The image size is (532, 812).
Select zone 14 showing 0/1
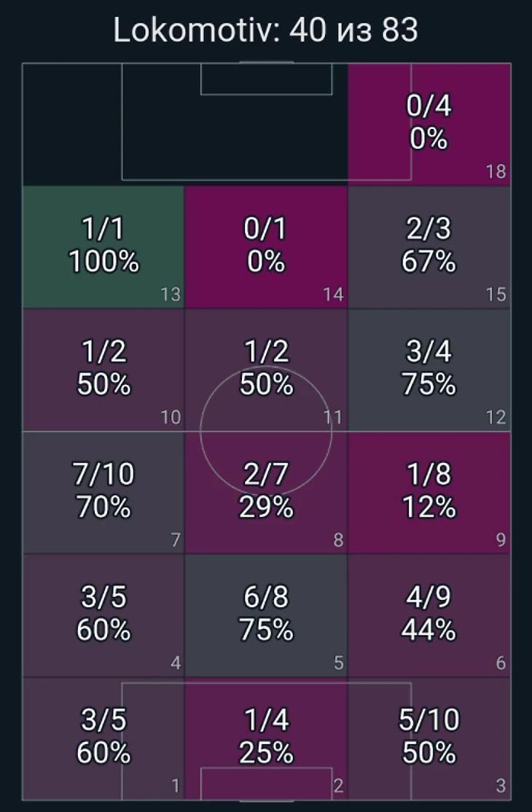[266, 247]
